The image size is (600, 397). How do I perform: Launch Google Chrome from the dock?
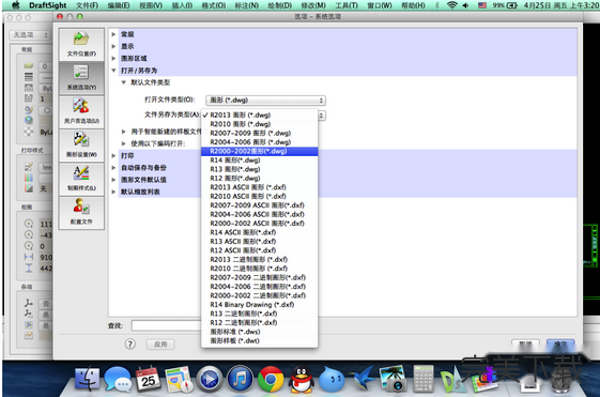(271, 379)
